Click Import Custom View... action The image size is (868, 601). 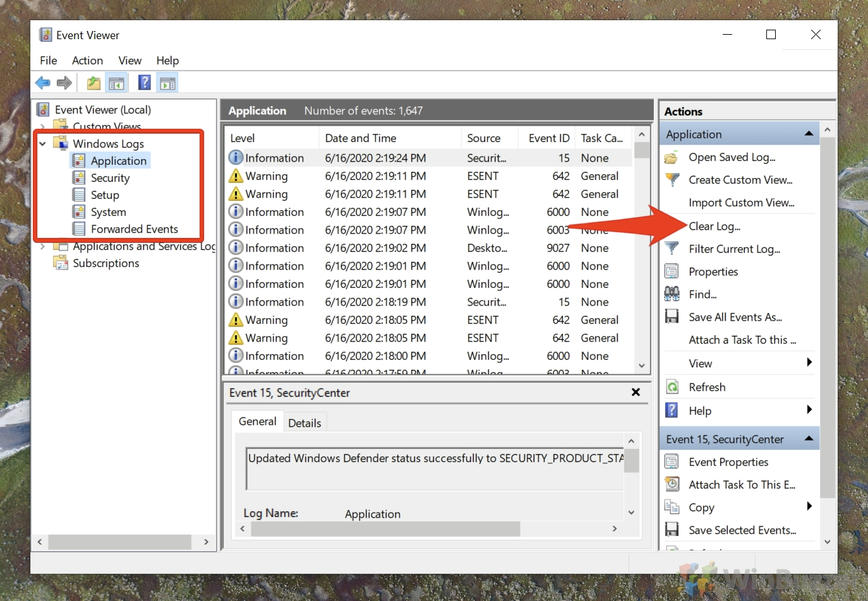pos(741,203)
